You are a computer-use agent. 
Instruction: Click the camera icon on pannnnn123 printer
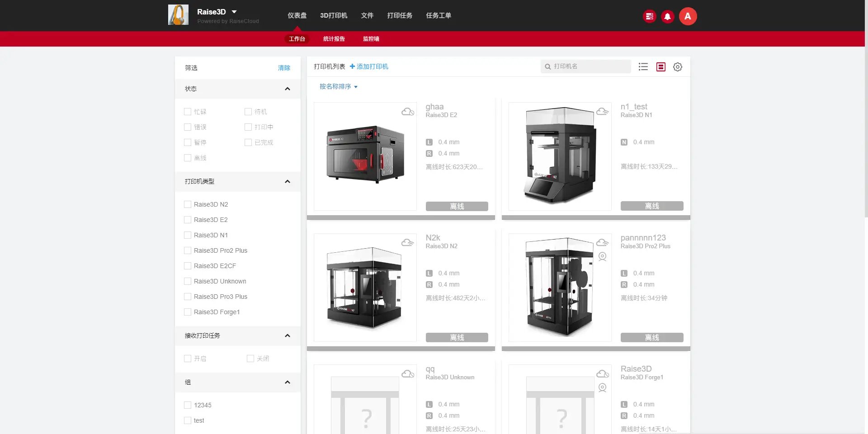[x=602, y=256]
